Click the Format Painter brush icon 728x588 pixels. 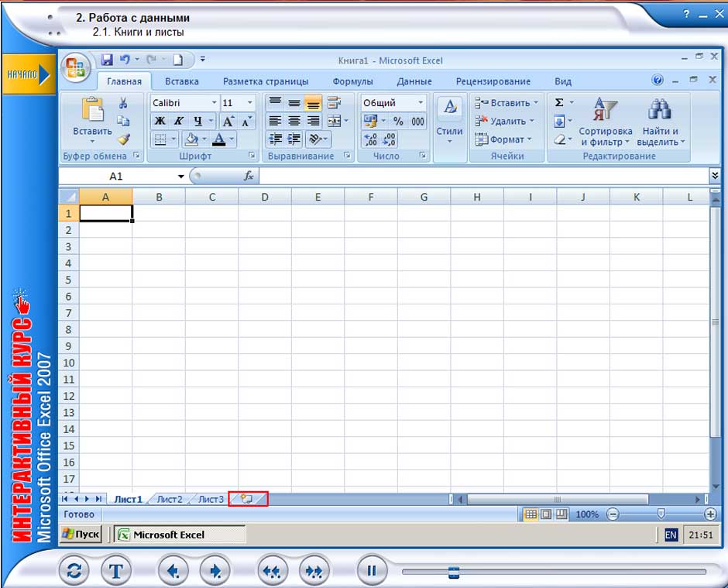click(123, 139)
